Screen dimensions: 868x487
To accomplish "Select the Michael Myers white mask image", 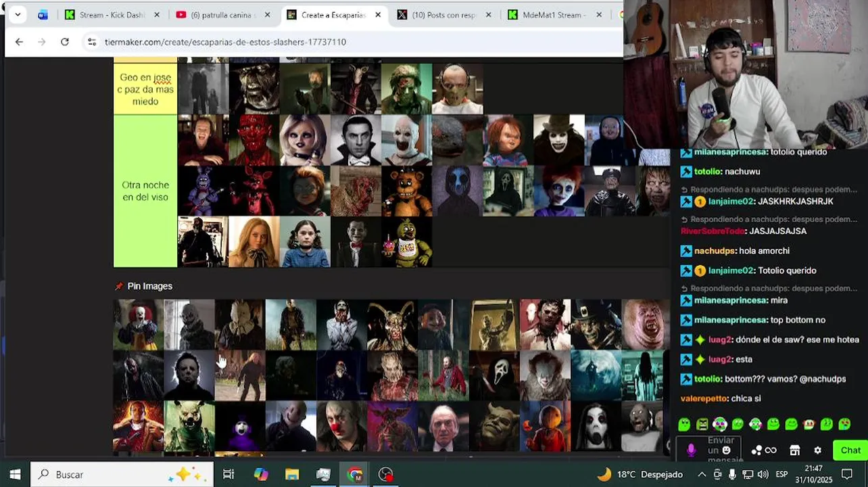I will pyautogui.click(x=189, y=375).
